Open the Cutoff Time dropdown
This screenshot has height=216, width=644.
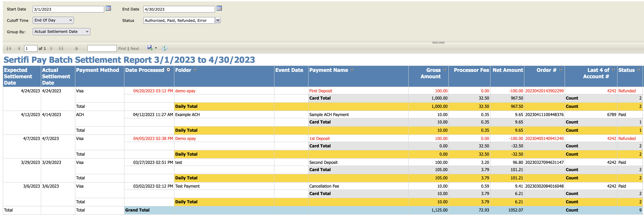pyautogui.click(x=53, y=20)
